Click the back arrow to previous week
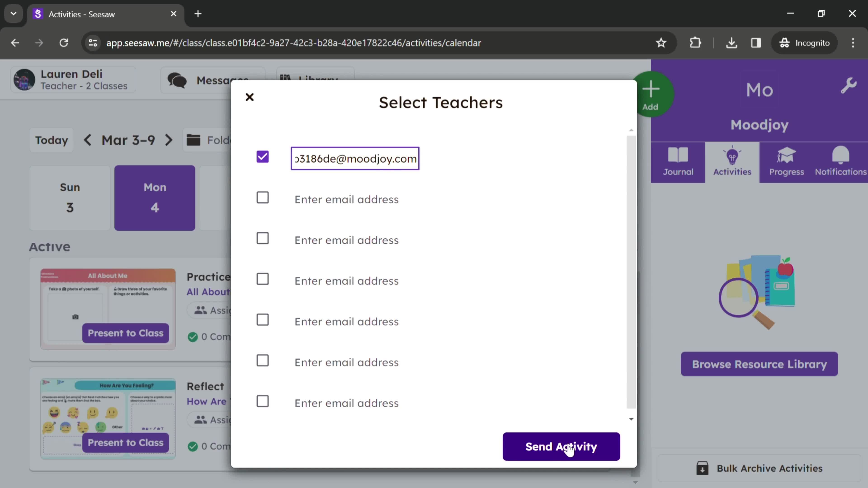Viewport: 868px width, 488px height. tap(88, 140)
